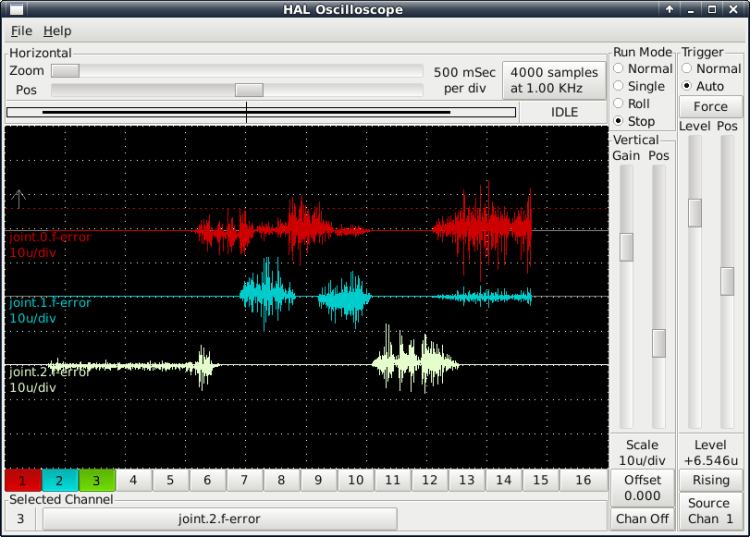
Task: Choose Single run mode
Action: pos(618,86)
